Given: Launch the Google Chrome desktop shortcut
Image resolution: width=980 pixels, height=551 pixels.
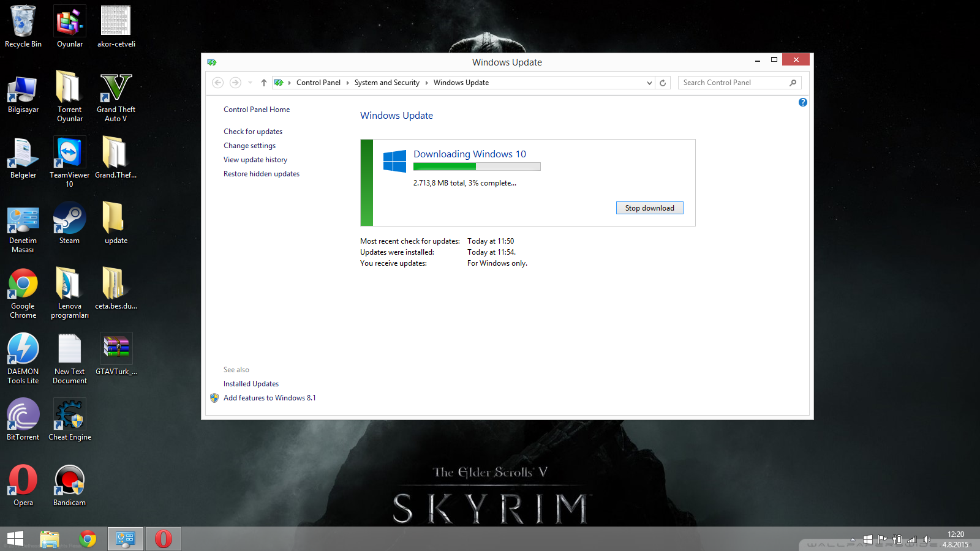Looking at the screenshot, I should 23,293.
